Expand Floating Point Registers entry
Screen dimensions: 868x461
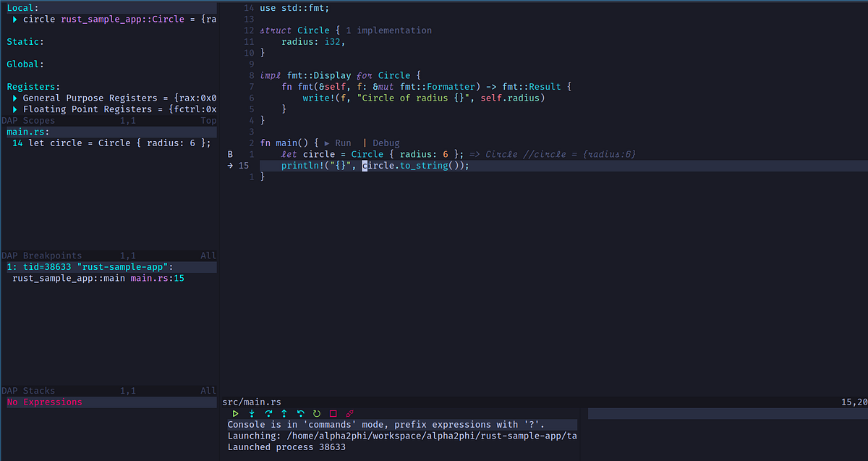(x=14, y=109)
